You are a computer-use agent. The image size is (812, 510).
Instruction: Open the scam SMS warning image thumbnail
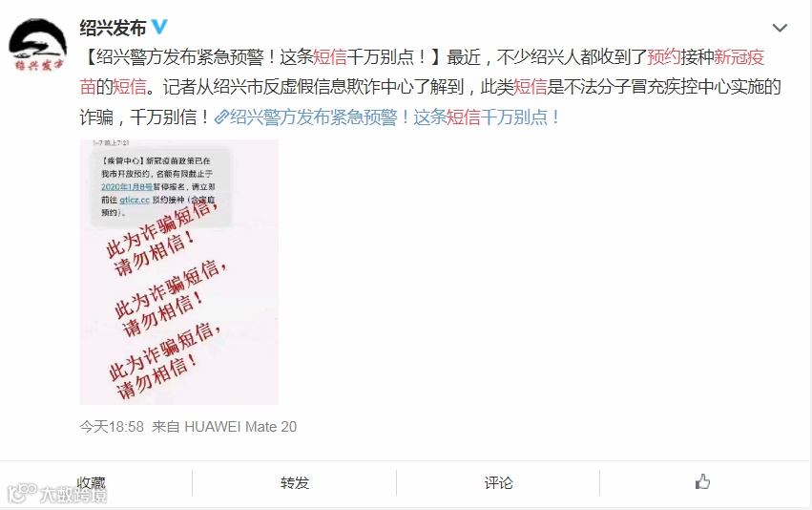pyautogui.click(x=178, y=272)
